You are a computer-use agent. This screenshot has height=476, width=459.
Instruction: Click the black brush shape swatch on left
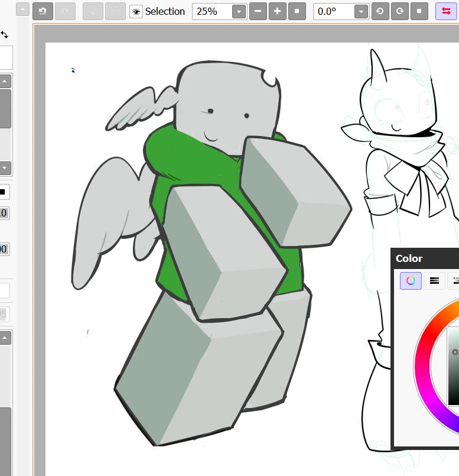pos(2,192)
